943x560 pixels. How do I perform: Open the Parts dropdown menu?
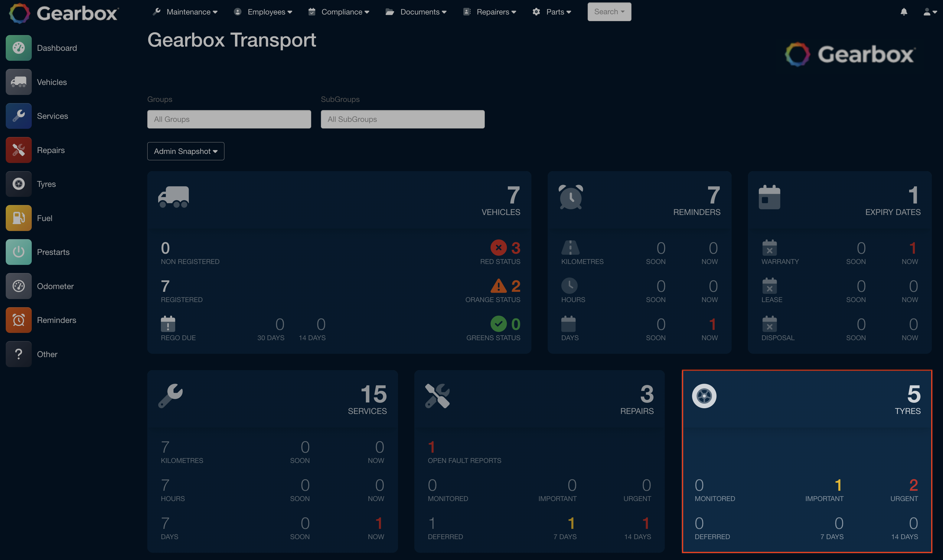[552, 12]
